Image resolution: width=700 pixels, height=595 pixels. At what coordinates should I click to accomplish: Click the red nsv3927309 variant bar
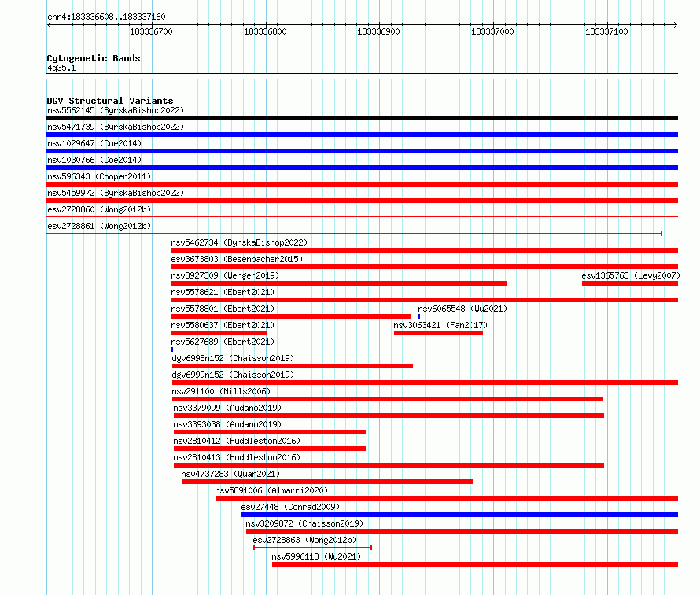tap(339, 283)
